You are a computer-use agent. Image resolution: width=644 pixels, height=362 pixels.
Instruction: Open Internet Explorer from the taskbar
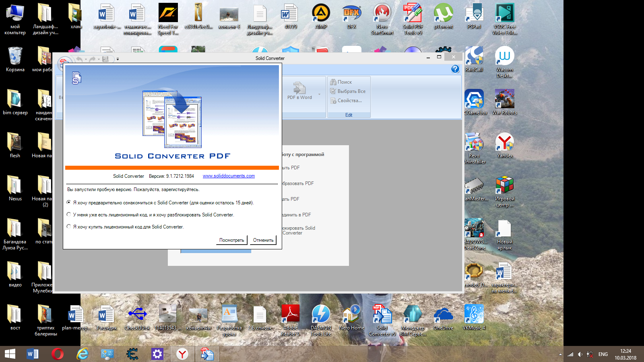point(83,354)
